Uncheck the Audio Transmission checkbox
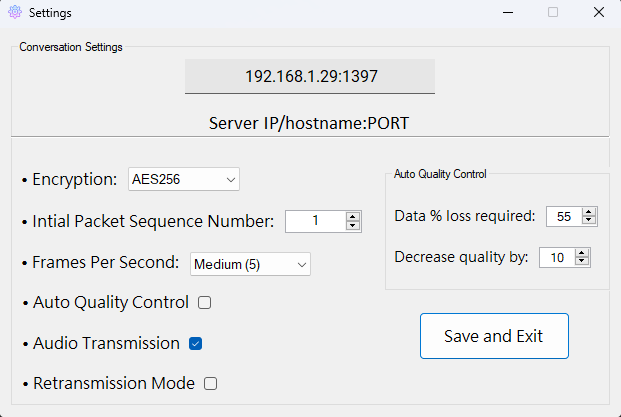Viewport: 621px width, 417px height. pos(196,343)
